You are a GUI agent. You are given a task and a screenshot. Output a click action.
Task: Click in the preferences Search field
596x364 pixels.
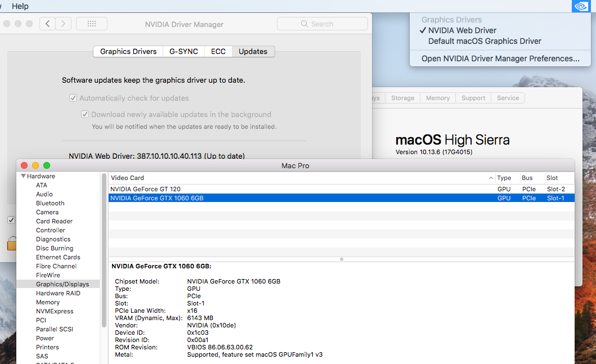[322, 24]
